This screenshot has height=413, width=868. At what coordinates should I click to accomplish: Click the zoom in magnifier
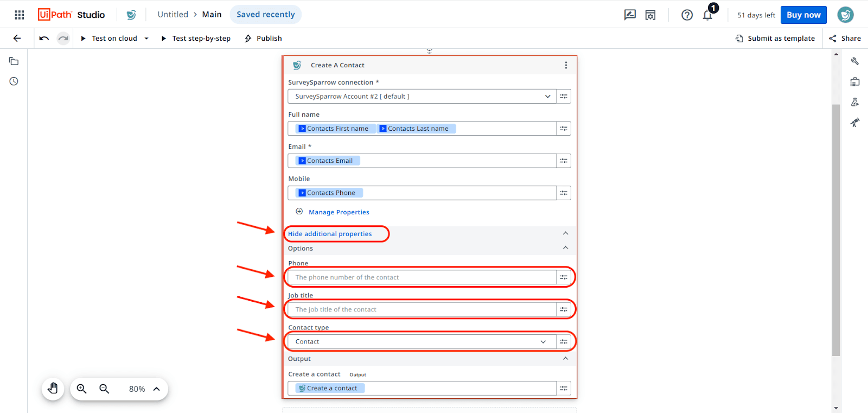click(82, 389)
